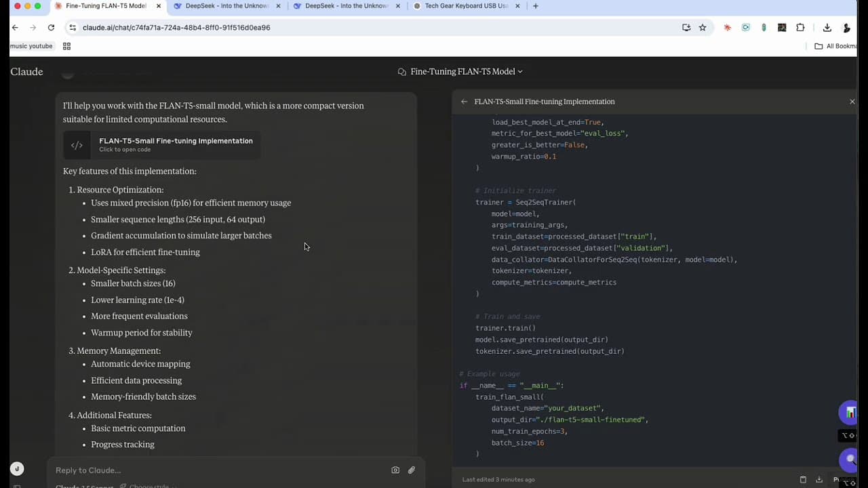The width and height of the screenshot is (868, 488).
Task: Switch to Tech Gear Keyboard USB tab
Action: coord(466,6)
